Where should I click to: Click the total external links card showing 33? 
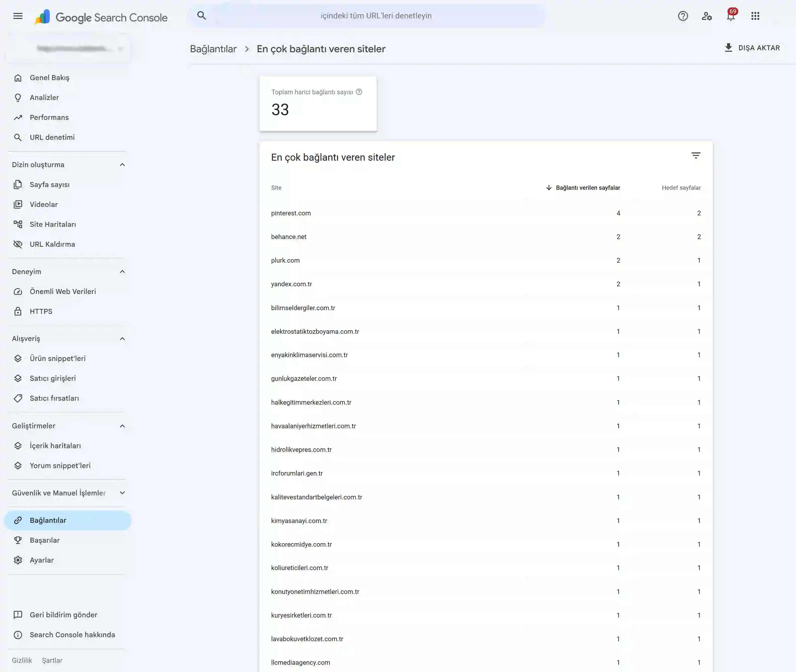coord(318,104)
